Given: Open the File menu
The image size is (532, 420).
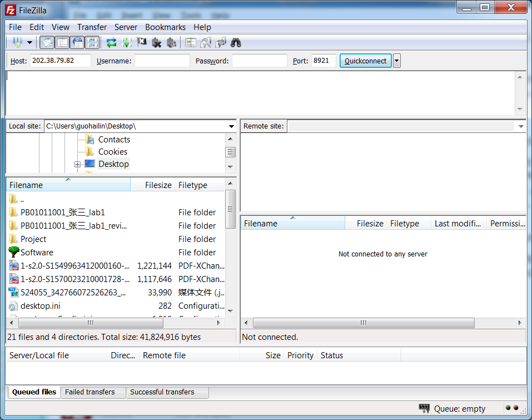Looking at the screenshot, I should 15,27.
